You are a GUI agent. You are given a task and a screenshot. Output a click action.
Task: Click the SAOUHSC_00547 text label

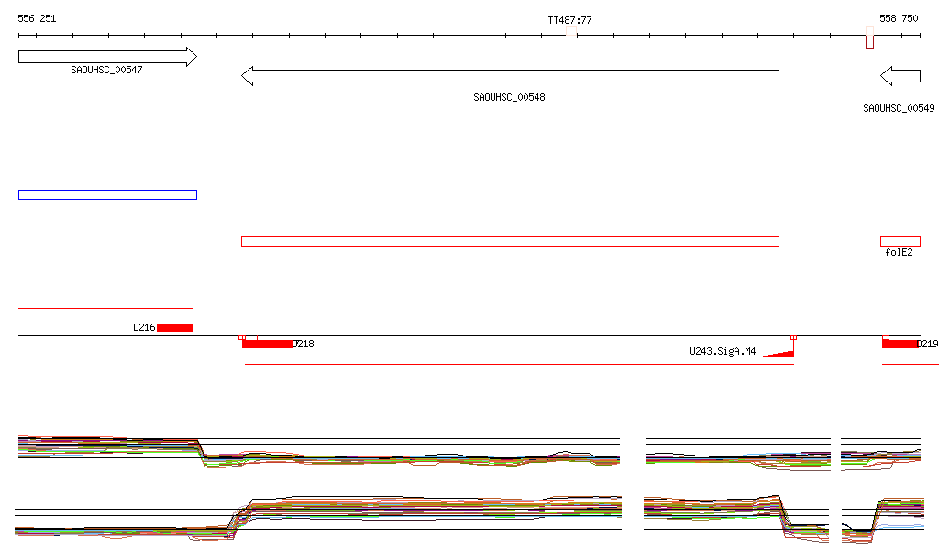click(106, 70)
